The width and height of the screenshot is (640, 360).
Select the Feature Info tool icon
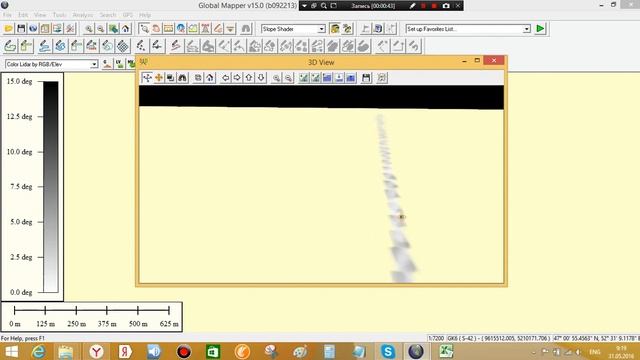[x=180, y=29]
